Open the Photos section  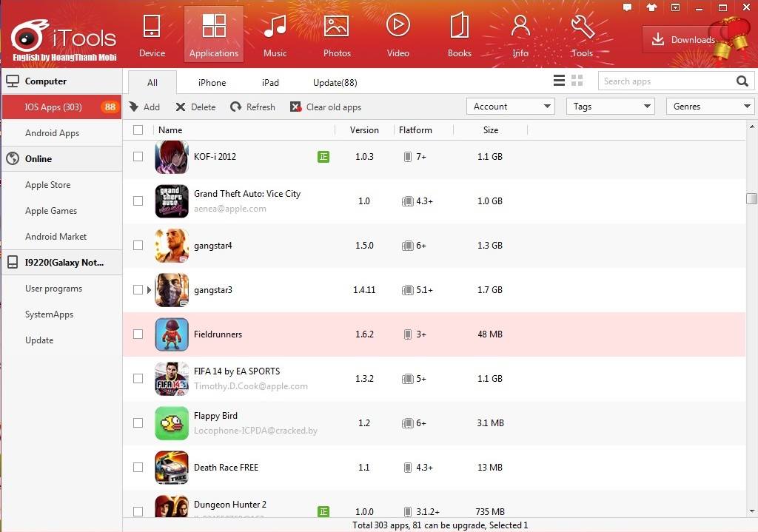(337, 36)
